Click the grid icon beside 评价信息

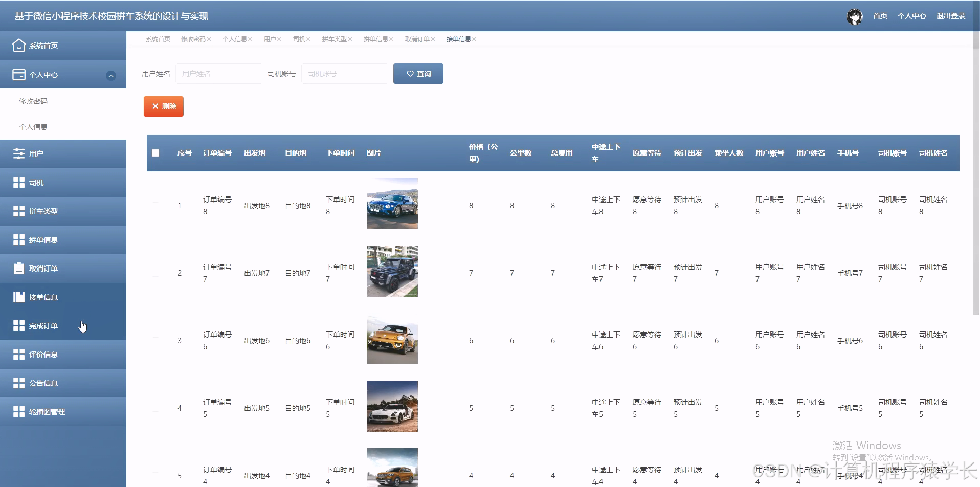[x=19, y=355]
